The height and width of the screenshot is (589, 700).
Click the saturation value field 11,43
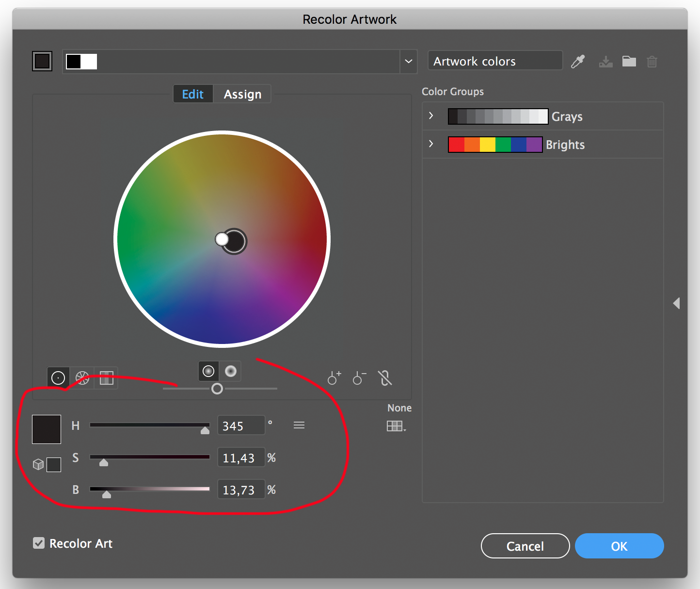point(241,458)
